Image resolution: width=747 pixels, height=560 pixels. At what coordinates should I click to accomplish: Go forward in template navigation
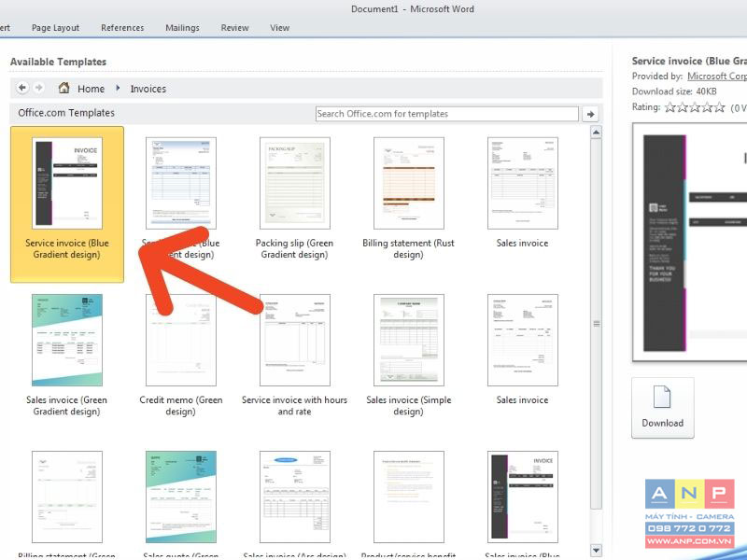(39, 88)
